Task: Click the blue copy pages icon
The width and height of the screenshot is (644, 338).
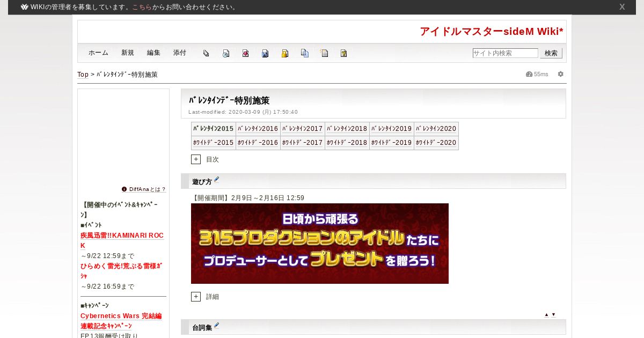Action: point(305,53)
